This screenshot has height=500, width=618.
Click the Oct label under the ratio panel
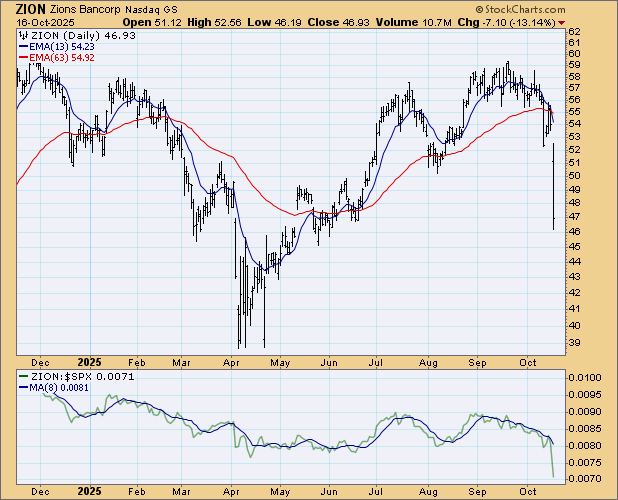click(x=528, y=492)
